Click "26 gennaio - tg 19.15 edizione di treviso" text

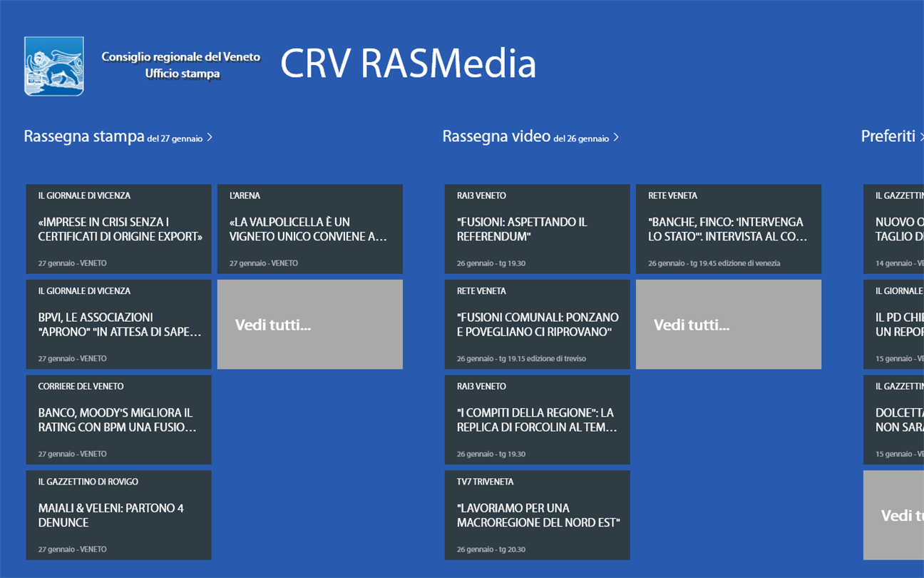[x=521, y=359]
